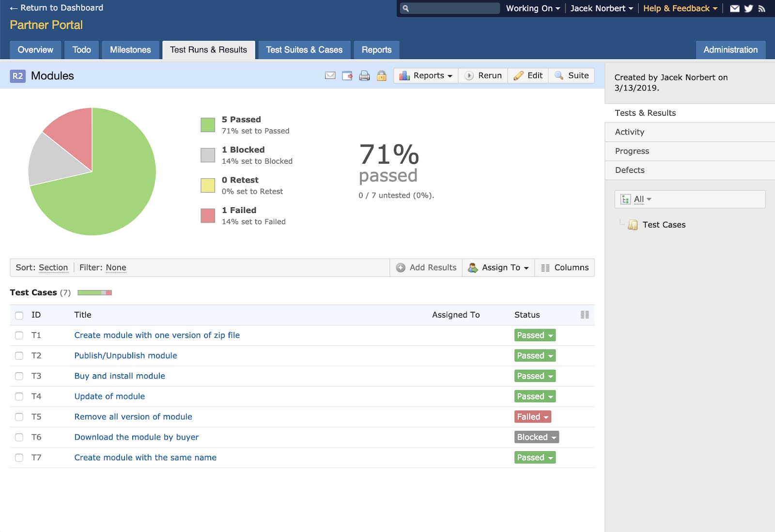This screenshot has width=775, height=532.
Task: Check the box for test T1
Action: [x=19, y=335]
